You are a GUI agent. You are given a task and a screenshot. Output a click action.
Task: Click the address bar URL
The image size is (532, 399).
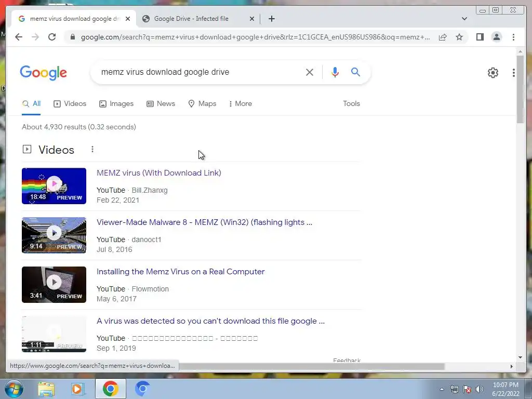[255, 37]
